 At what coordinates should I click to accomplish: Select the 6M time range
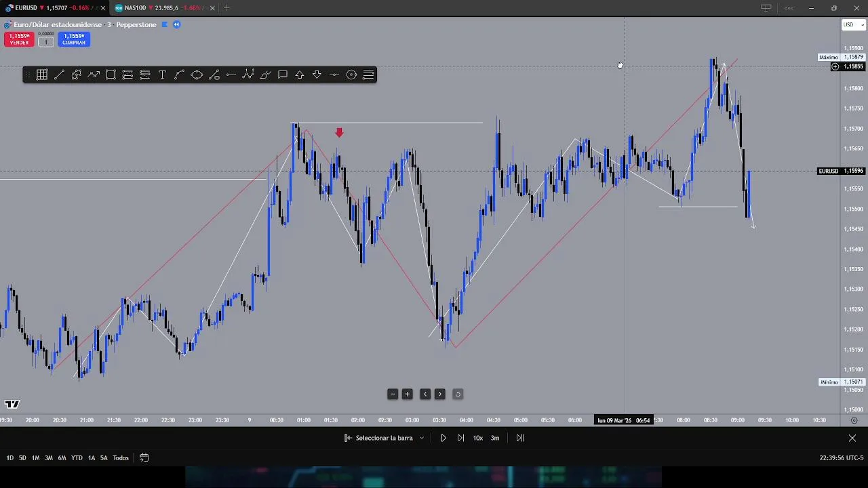tap(62, 458)
